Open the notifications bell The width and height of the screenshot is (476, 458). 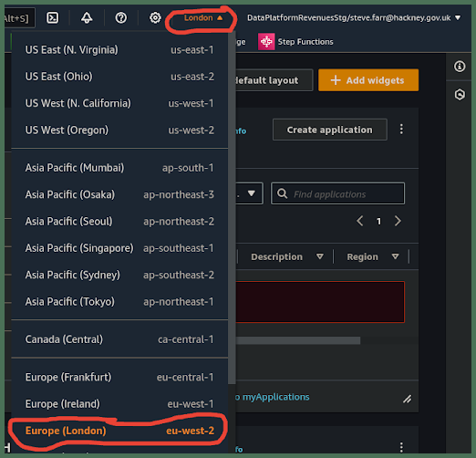[x=87, y=17]
